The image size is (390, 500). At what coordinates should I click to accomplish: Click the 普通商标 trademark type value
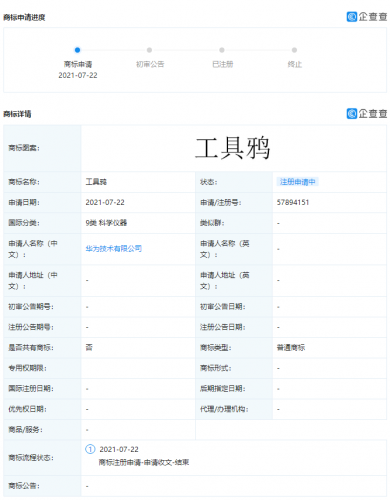[x=291, y=348]
